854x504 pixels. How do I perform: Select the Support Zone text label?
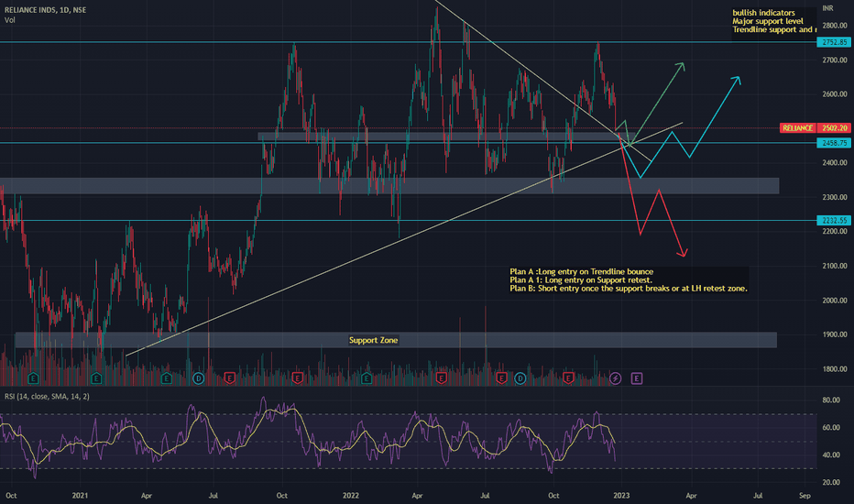click(373, 340)
